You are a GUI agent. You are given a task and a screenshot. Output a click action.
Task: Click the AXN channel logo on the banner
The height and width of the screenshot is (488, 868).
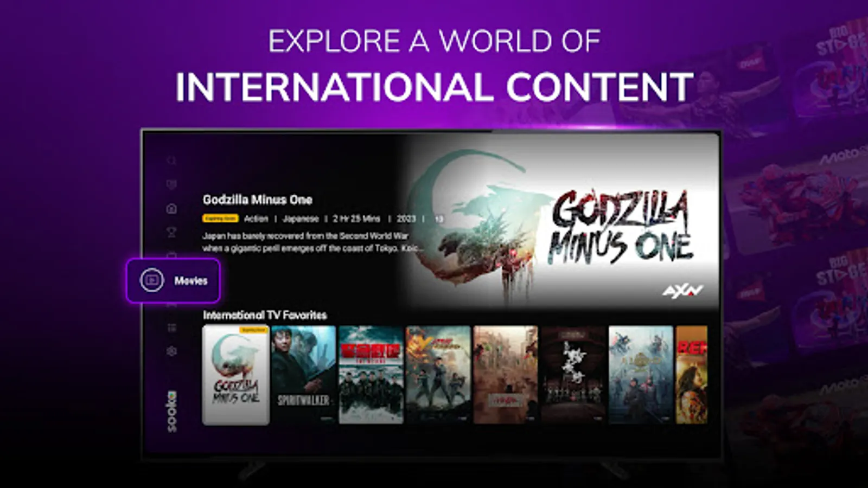point(684,290)
